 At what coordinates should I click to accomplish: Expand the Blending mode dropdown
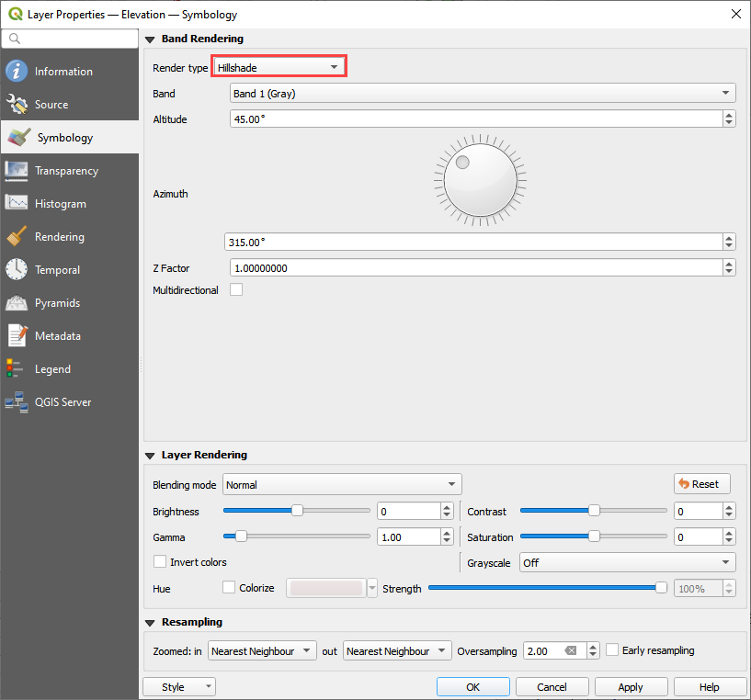tap(342, 484)
